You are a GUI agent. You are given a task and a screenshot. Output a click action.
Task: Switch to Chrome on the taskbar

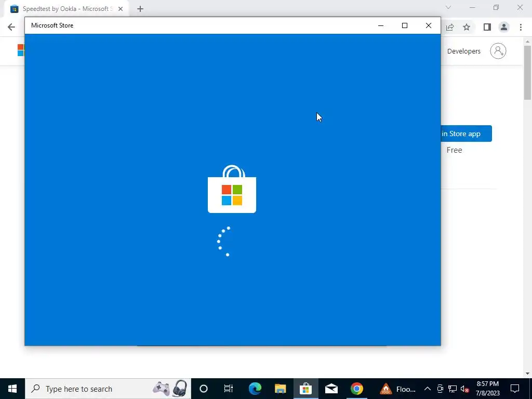click(356, 389)
